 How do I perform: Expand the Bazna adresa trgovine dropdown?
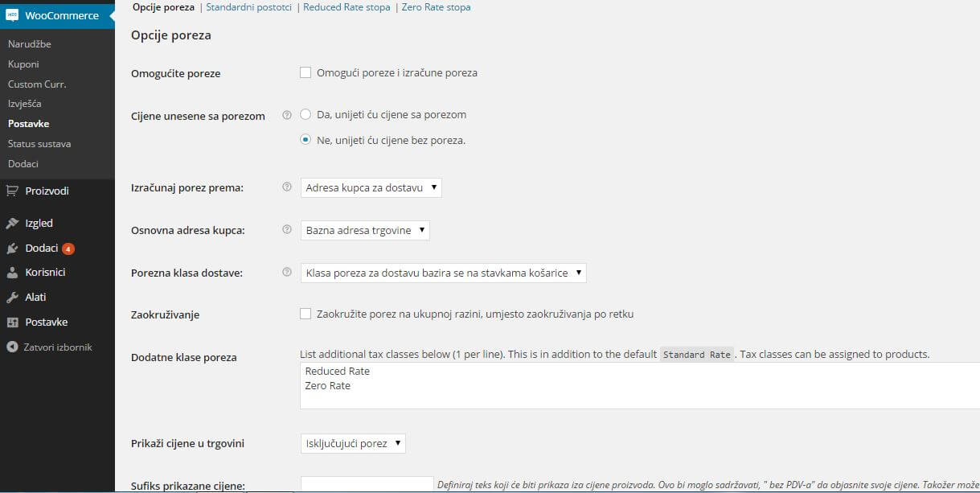coord(365,231)
